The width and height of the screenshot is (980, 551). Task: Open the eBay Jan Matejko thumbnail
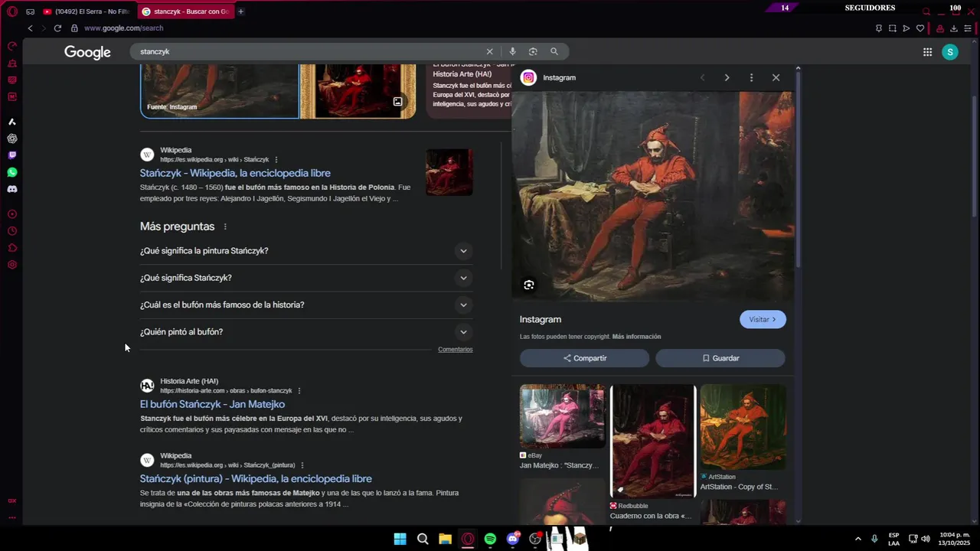tap(562, 416)
